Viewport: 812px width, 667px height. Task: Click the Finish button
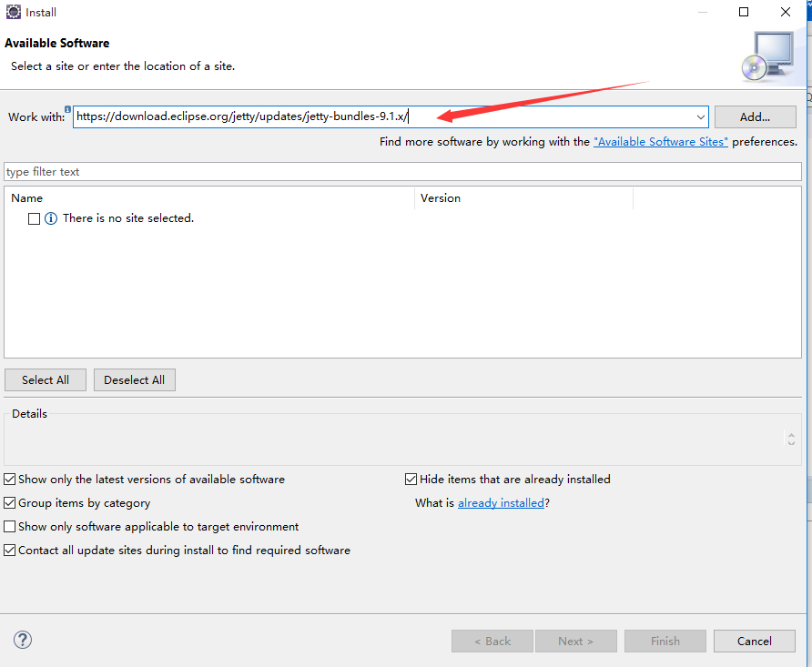665,642
